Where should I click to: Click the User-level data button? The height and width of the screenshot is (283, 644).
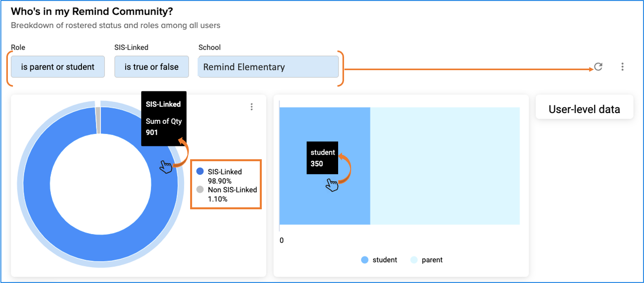pos(584,109)
